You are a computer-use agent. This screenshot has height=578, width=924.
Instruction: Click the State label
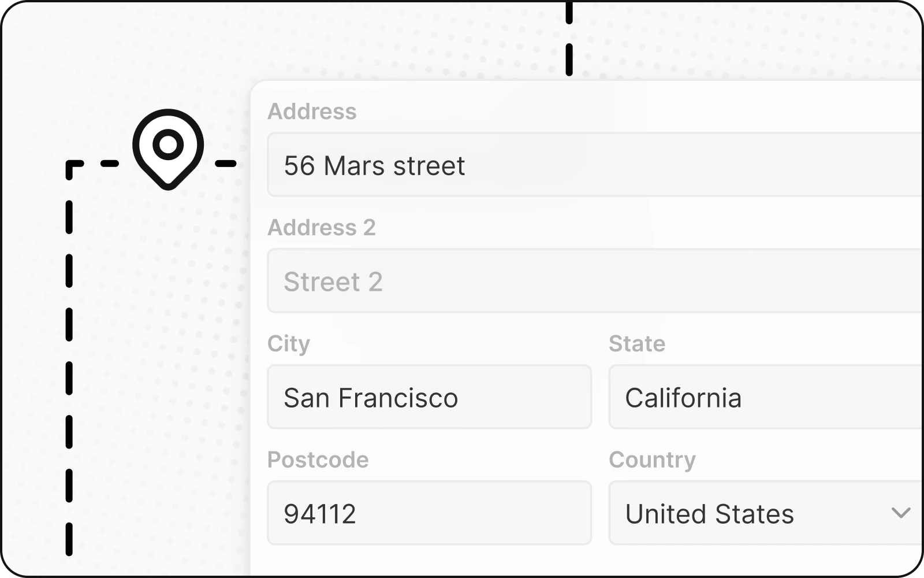(x=637, y=344)
